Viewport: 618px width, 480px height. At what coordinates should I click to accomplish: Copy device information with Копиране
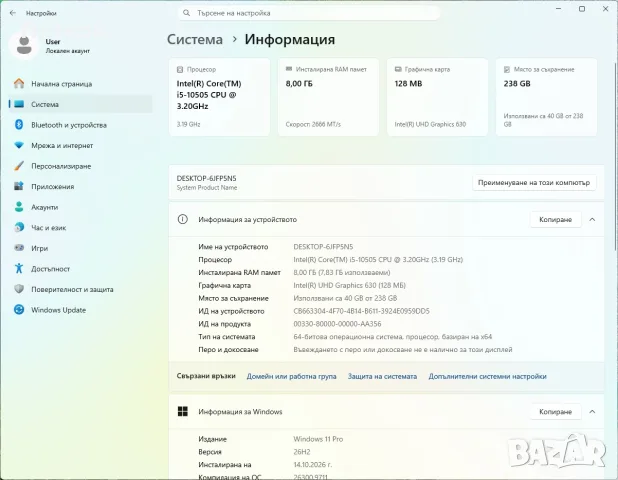tap(555, 220)
